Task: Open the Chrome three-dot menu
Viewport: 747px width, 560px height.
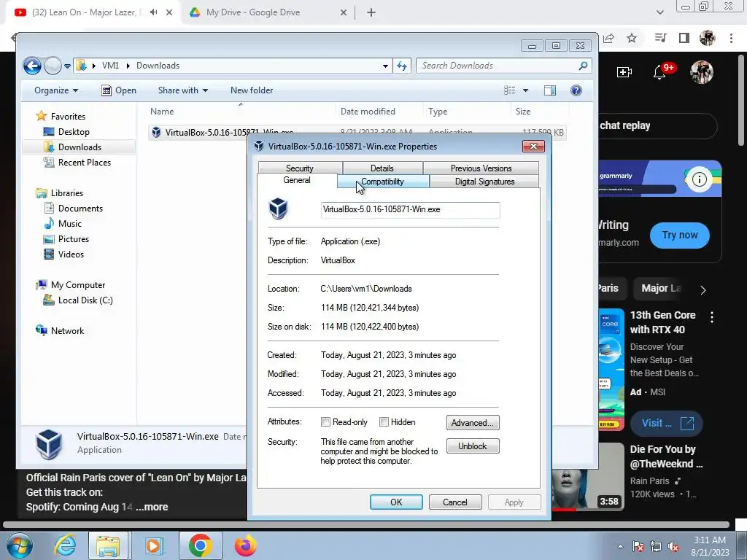Action: point(731,38)
